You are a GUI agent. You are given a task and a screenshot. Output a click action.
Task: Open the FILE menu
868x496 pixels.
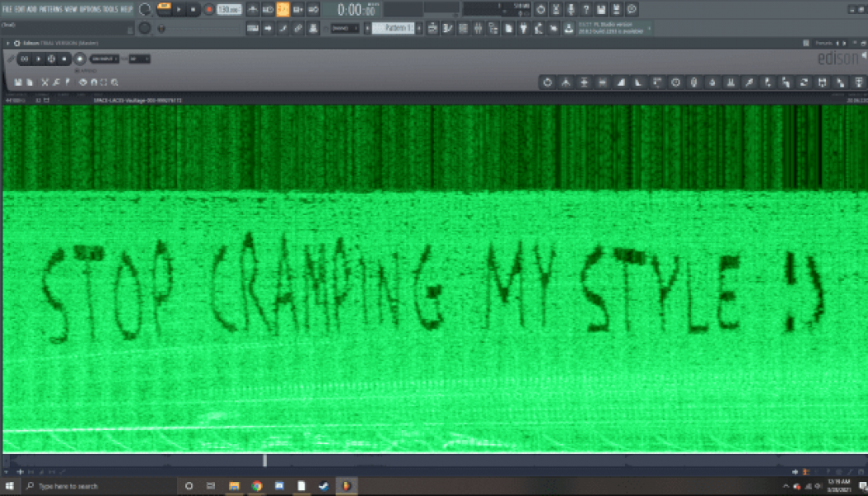pos(7,8)
